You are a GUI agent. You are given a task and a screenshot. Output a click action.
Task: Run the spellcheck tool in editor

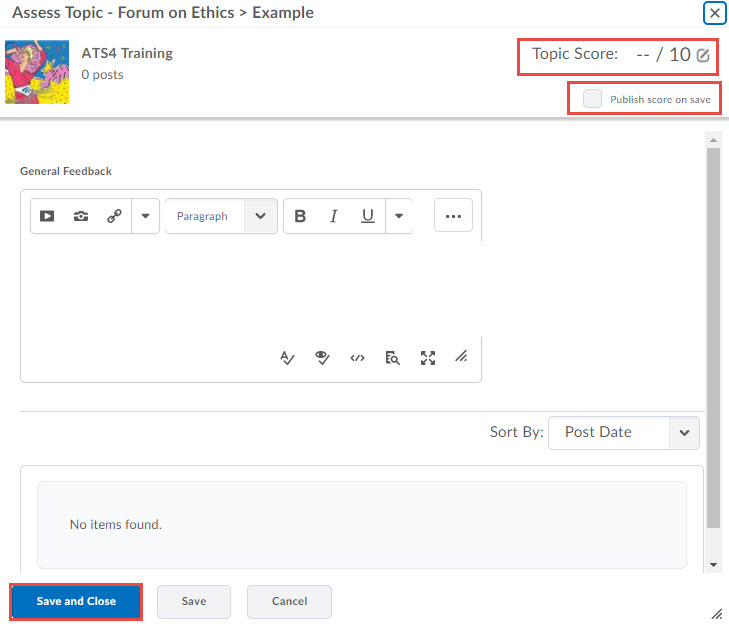288,358
